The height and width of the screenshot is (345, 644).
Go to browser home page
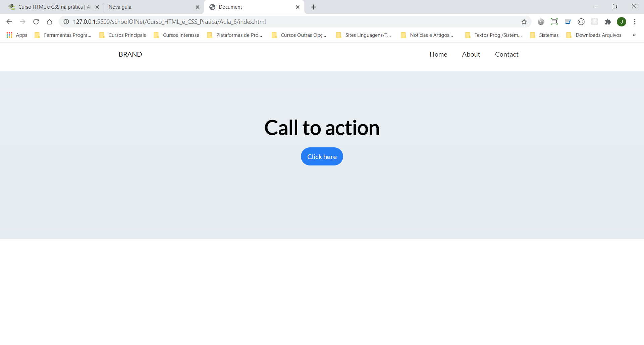[x=50, y=22]
